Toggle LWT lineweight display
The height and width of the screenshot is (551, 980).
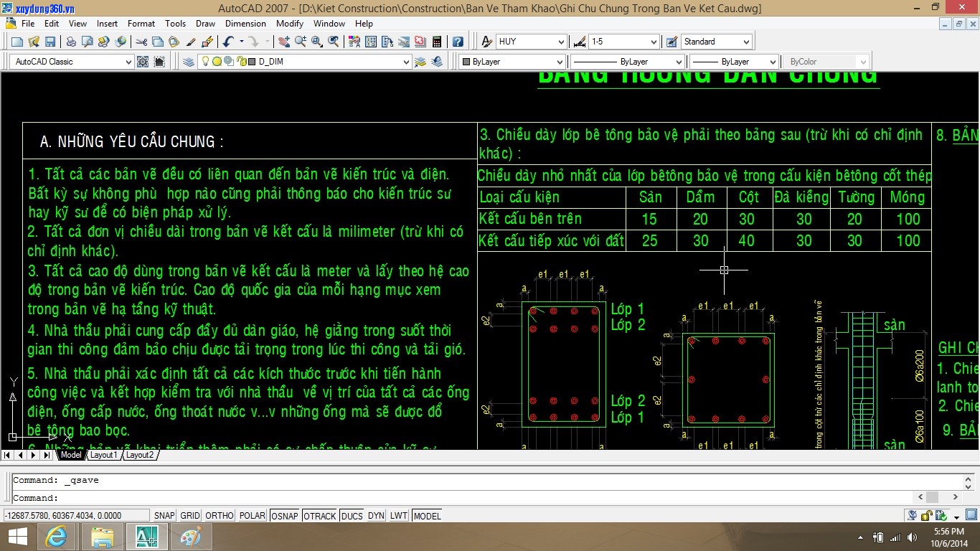pyautogui.click(x=399, y=515)
